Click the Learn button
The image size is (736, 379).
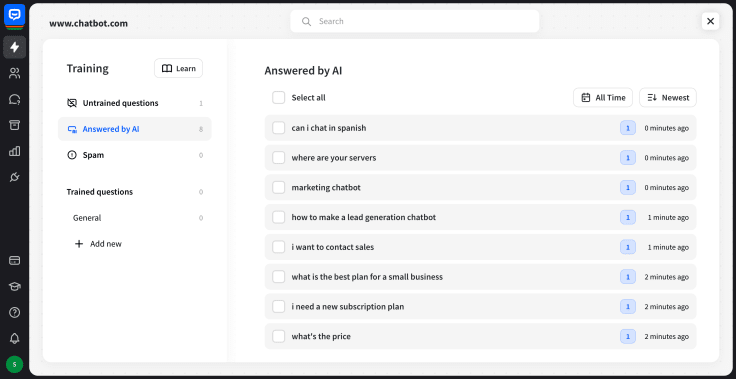(178, 69)
